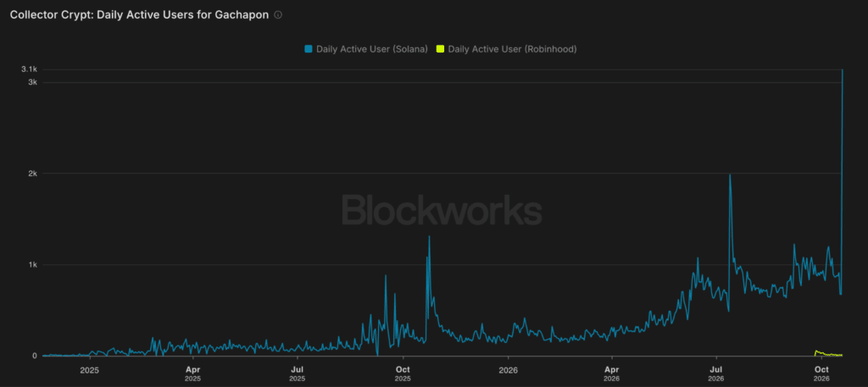Viewport: 868px width, 387px height.
Task: Toggle Daily Active User (Robinhood) series
Action: (x=507, y=49)
